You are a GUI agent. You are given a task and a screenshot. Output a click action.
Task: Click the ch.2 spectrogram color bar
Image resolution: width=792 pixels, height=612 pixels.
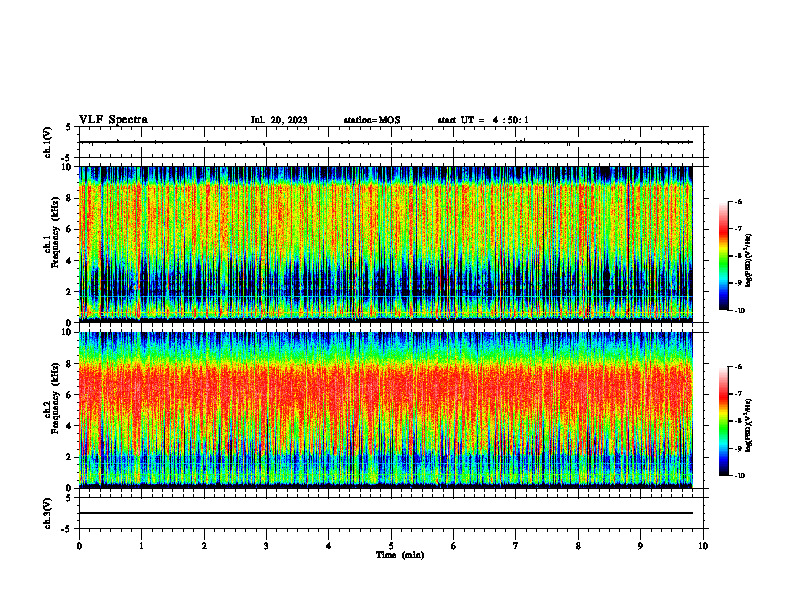pos(723,421)
